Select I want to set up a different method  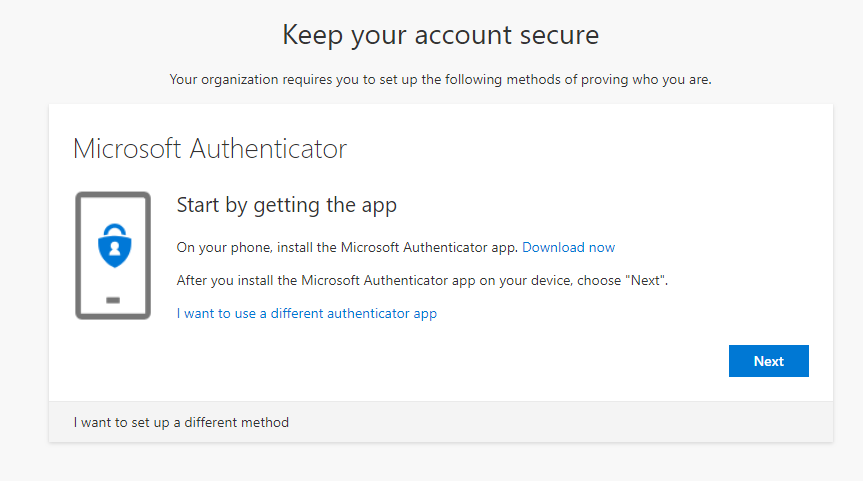[x=181, y=423]
